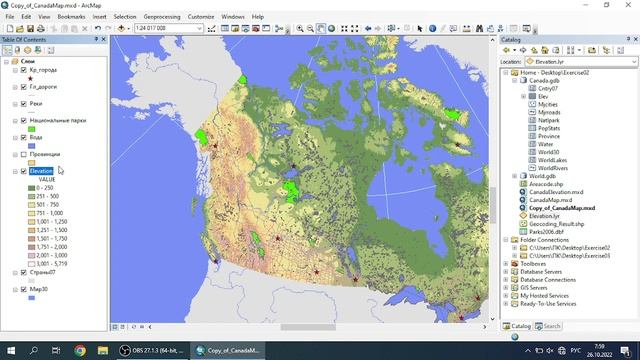Image resolution: width=640 pixels, height=360 pixels.
Task: Click List By Visibility icon
Action: click(27, 50)
